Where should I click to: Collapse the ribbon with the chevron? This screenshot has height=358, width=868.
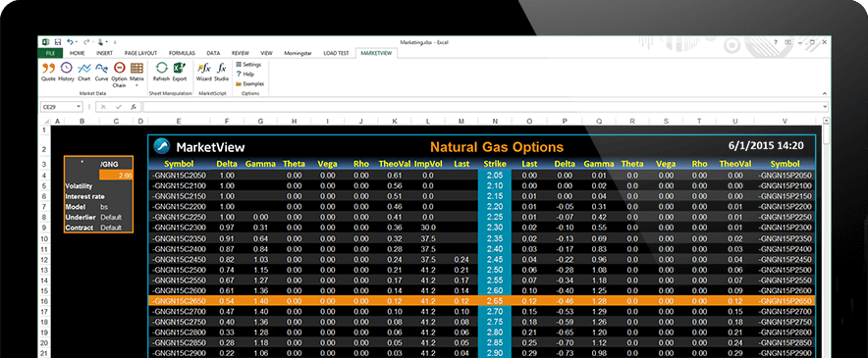coord(824,94)
